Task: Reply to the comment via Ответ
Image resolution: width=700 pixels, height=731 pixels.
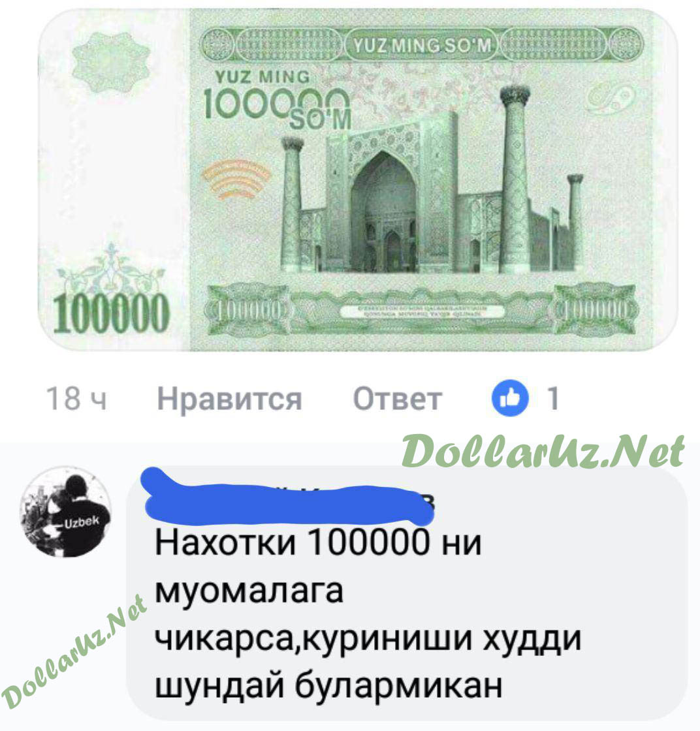Action: point(397,399)
